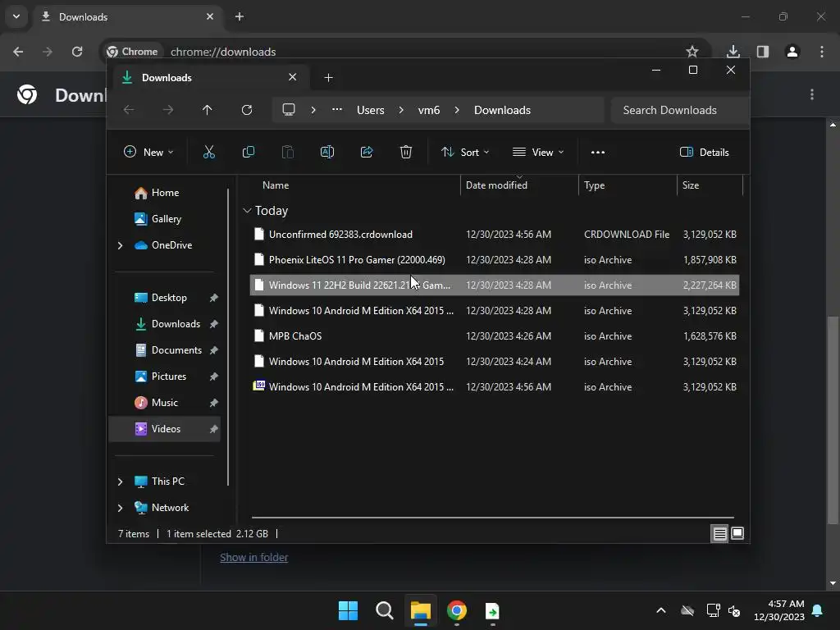
Task: Click the Explorer back arrow
Action: coord(129,110)
